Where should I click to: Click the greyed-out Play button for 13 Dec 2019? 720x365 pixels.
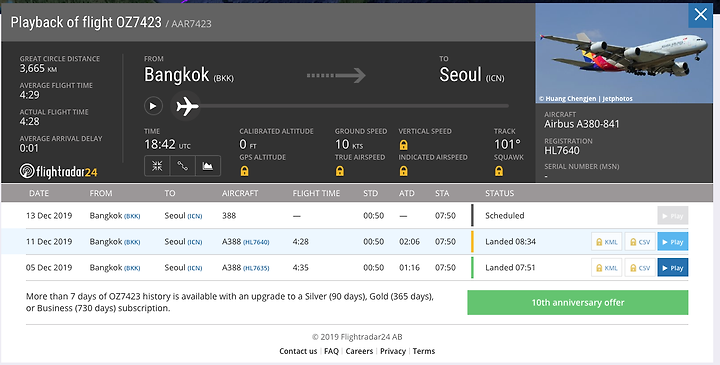[673, 216]
